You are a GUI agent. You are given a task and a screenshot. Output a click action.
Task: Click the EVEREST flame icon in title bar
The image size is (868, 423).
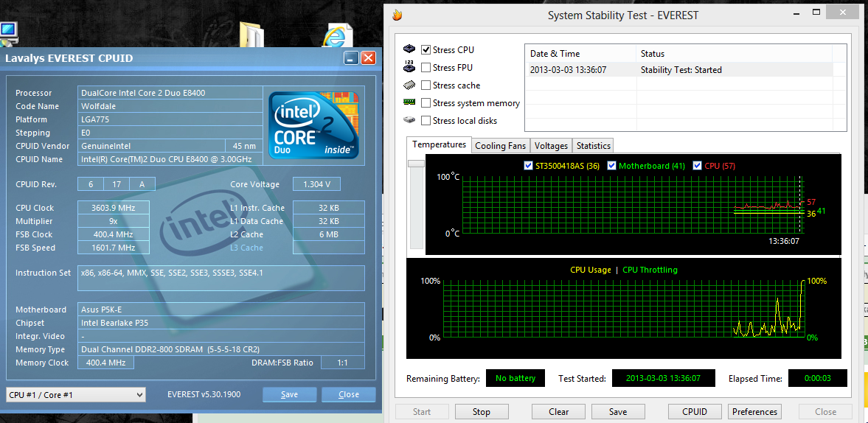396,15
